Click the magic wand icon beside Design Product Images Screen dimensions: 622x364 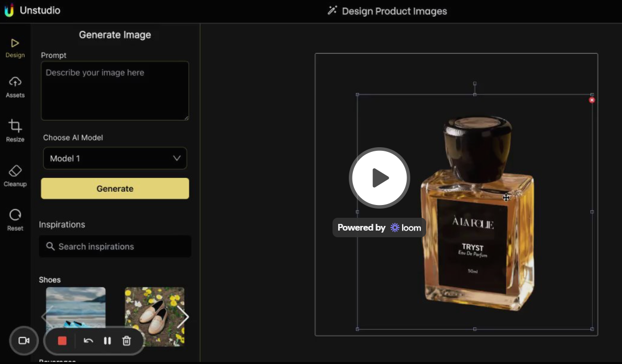pos(332,11)
